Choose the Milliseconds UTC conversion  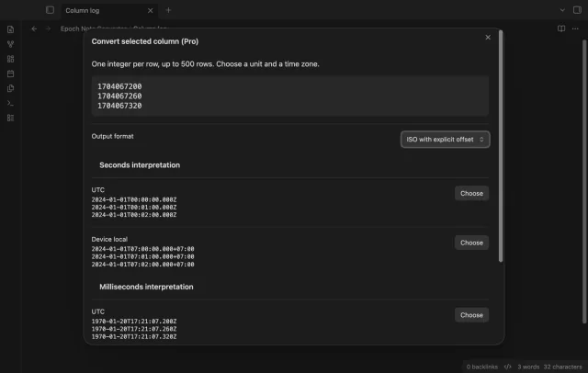click(471, 315)
